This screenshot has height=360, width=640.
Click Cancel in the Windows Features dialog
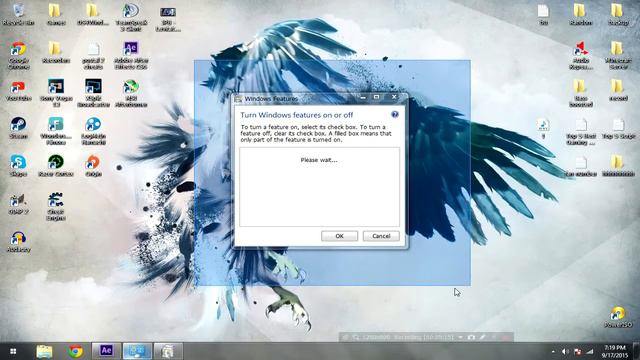381,236
